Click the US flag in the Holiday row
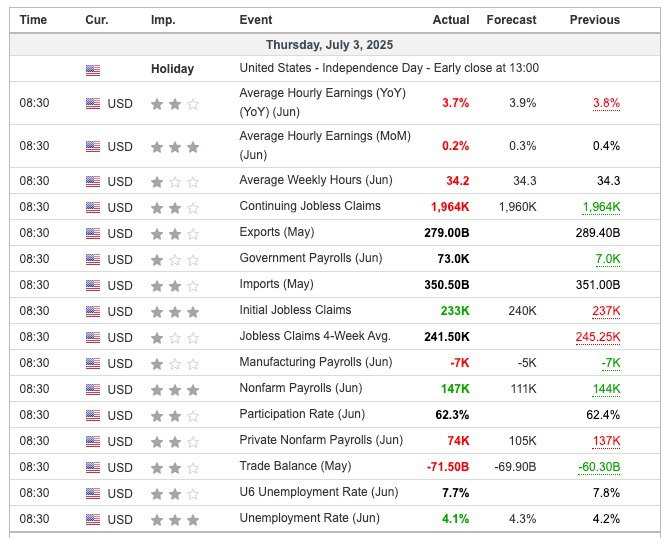This screenshot has width=668, height=538. 93,69
